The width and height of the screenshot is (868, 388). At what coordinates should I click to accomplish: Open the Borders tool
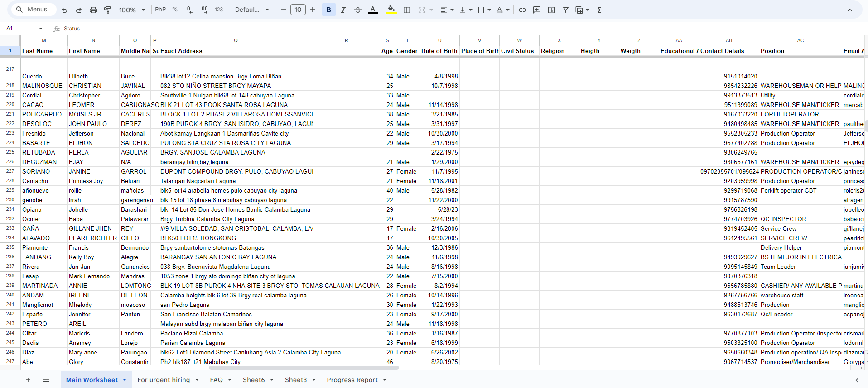click(407, 10)
